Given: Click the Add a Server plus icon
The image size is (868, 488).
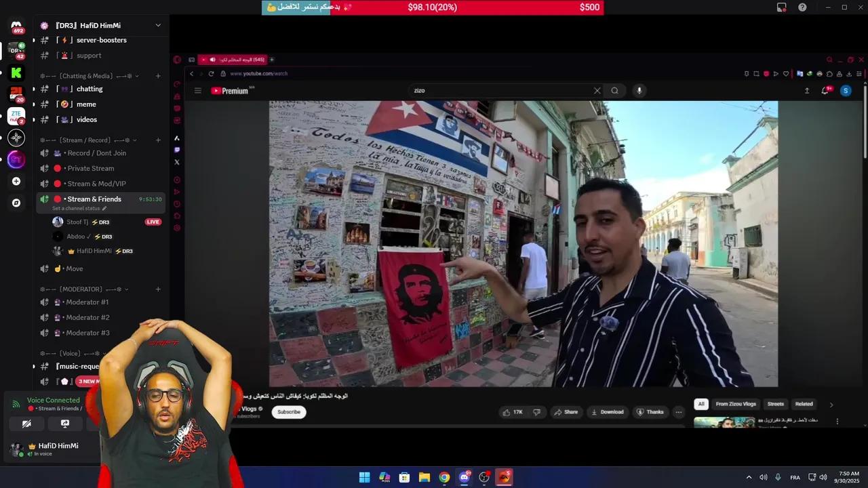Looking at the screenshot, I should pyautogui.click(x=16, y=181).
